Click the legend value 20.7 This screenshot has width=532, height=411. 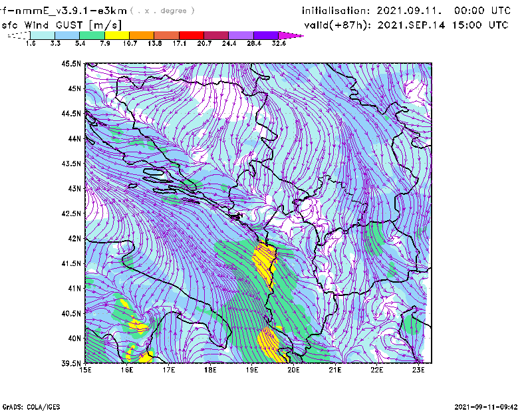click(x=204, y=43)
